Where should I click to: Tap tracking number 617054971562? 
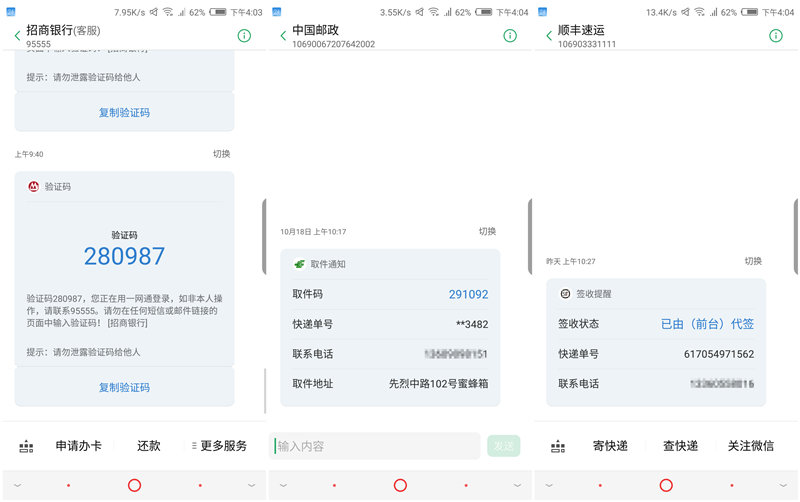point(719,354)
